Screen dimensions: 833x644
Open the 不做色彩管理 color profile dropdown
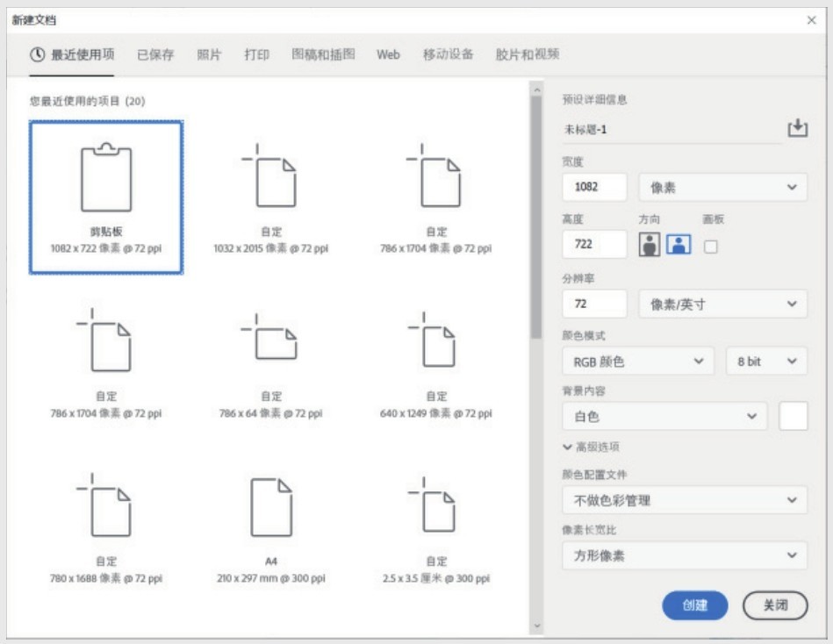click(x=685, y=500)
